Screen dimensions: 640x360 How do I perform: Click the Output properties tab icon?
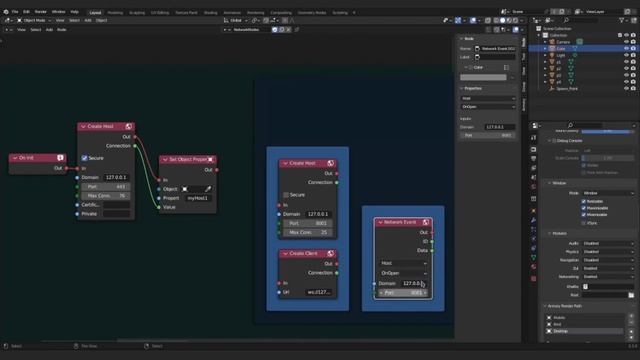[x=533, y=159]
